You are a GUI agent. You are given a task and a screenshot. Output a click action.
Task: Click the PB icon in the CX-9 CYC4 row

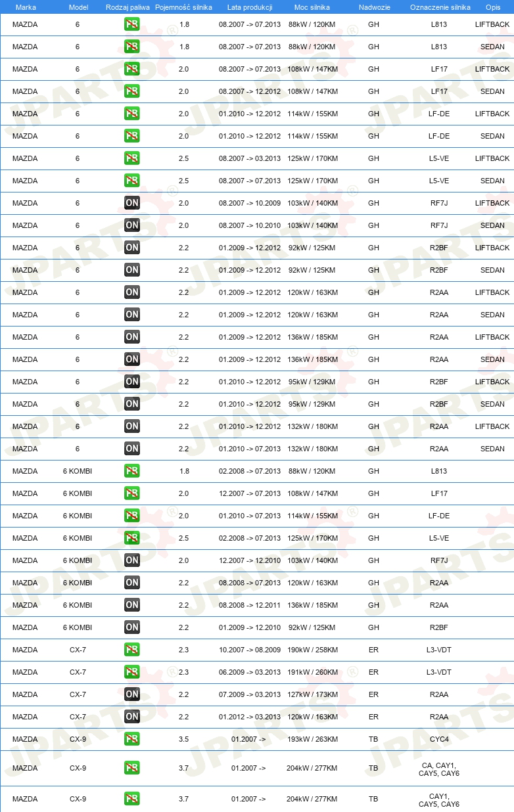[x=132, y=739]
